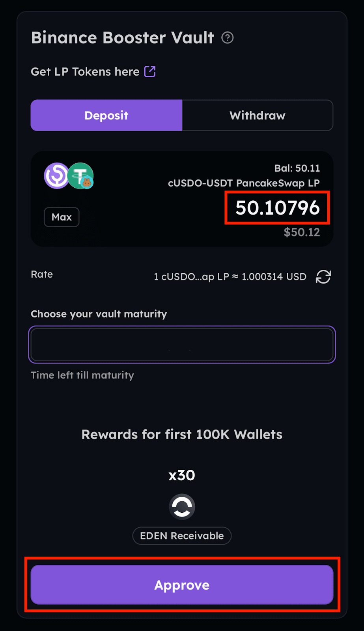Screen dimensions: 364x631
Task: Focus the 50.10796 amount input field
Action: click(278, 208)
